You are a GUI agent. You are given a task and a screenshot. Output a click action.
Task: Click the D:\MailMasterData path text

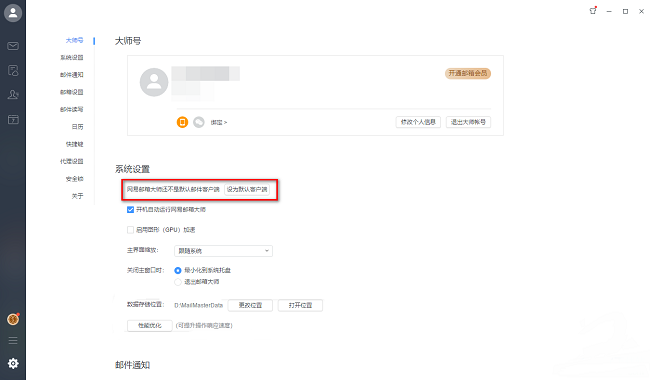(x=198, y=305)
